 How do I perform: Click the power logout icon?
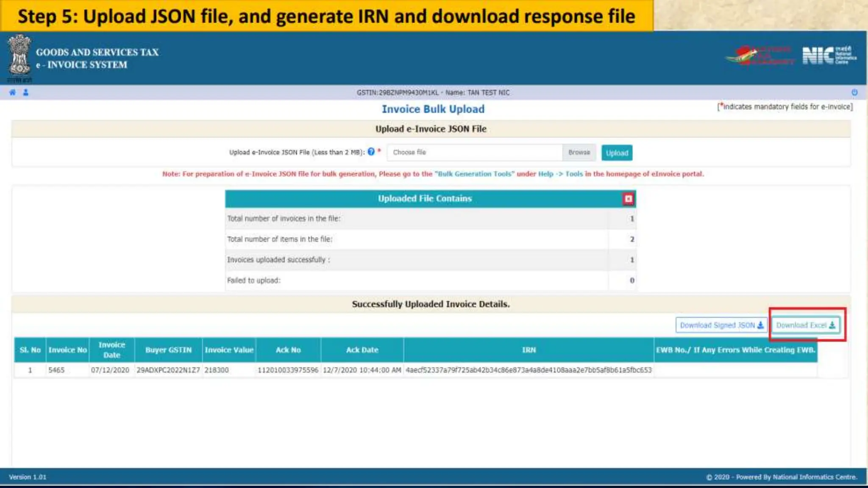tap(854, 92)
